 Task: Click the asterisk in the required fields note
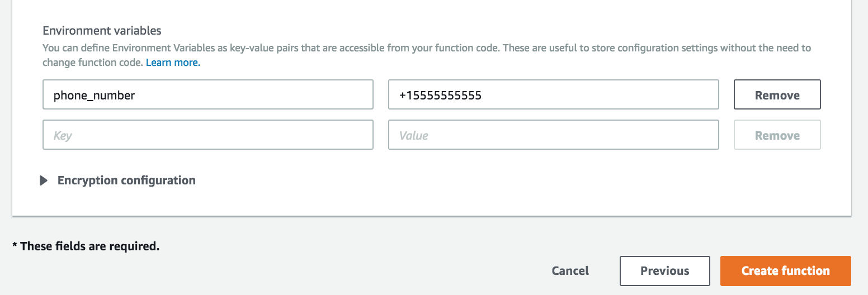coord(15,245)
